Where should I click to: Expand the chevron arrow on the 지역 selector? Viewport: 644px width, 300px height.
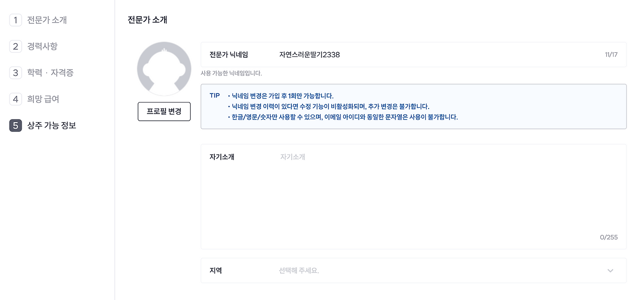tap(610, 270)
